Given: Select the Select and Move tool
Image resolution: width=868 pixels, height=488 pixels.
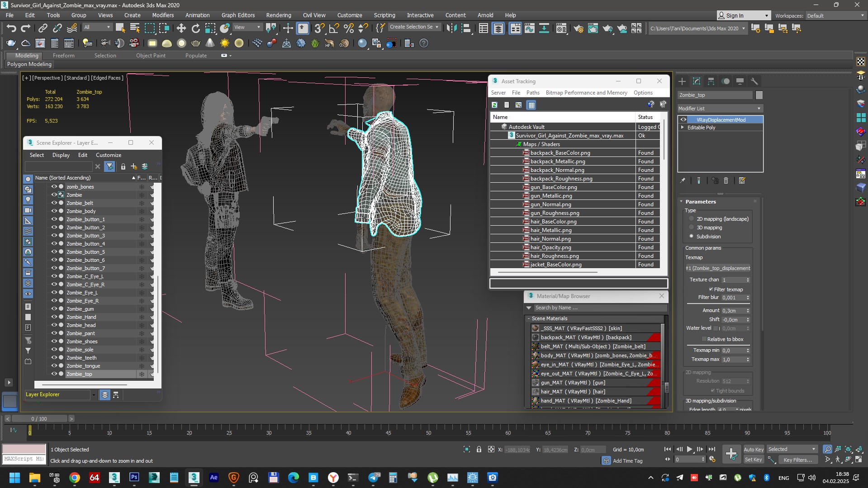Looking at the screenshot, I should click(x=181, y=28).
